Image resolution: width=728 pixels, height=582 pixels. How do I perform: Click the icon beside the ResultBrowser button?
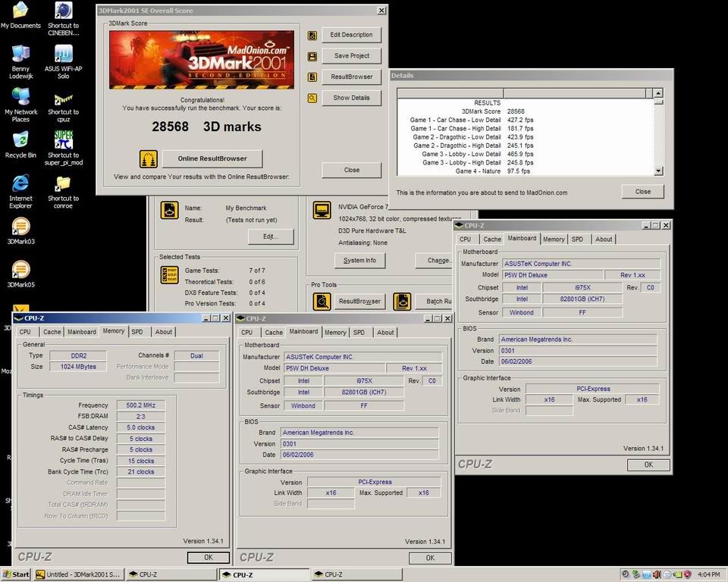pos(312,77)
